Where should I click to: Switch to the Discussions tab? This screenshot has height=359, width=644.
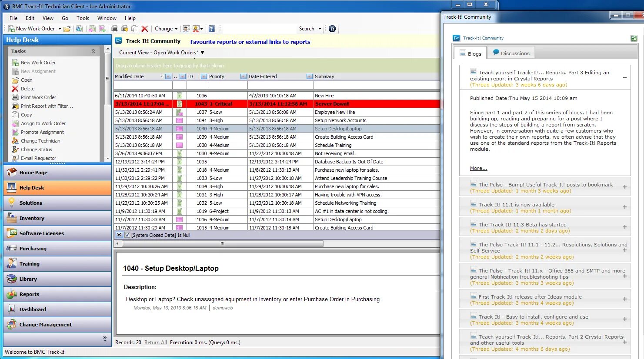(511, 53)
